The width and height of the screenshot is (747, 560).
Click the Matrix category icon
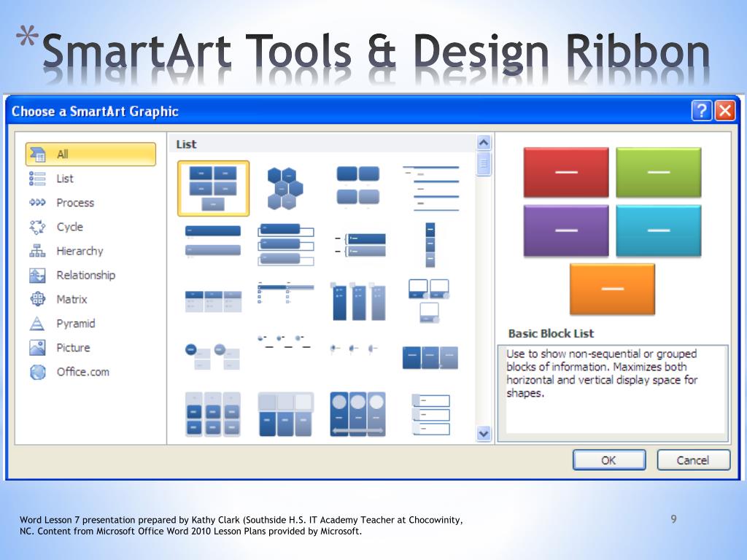click(38, 299)
